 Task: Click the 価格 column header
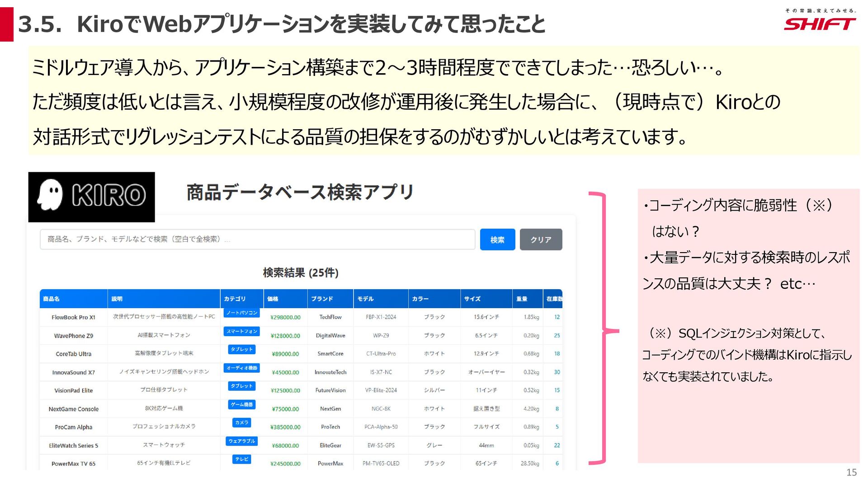pyautogui.click(x=273, y=299)
